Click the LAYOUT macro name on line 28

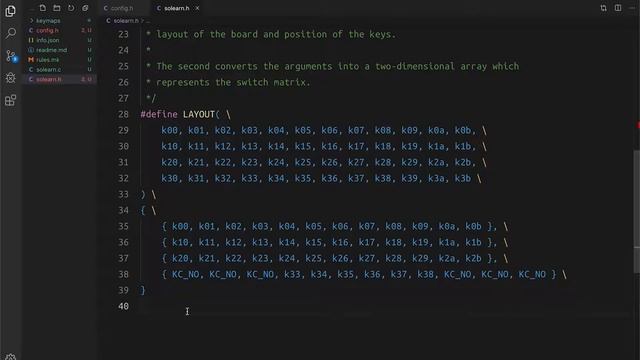point(199,114)
